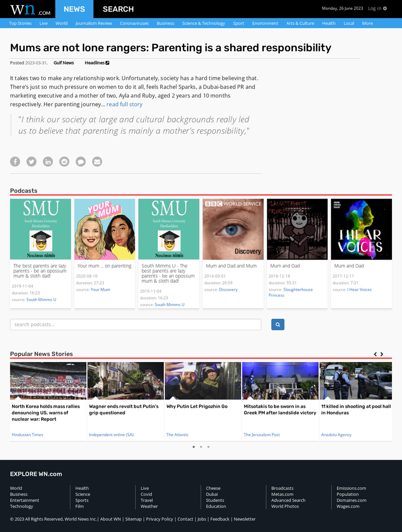Share article on Facebook icon
The width and height of the screenshot is (402, 532).
click(x=15, y=161)
